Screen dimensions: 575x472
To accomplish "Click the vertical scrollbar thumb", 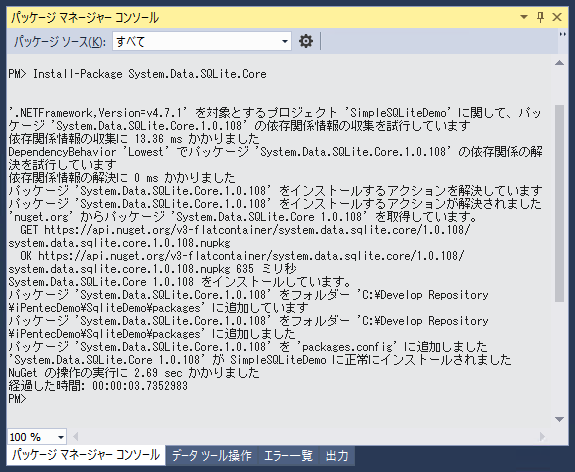I will [x=559, y=204].
